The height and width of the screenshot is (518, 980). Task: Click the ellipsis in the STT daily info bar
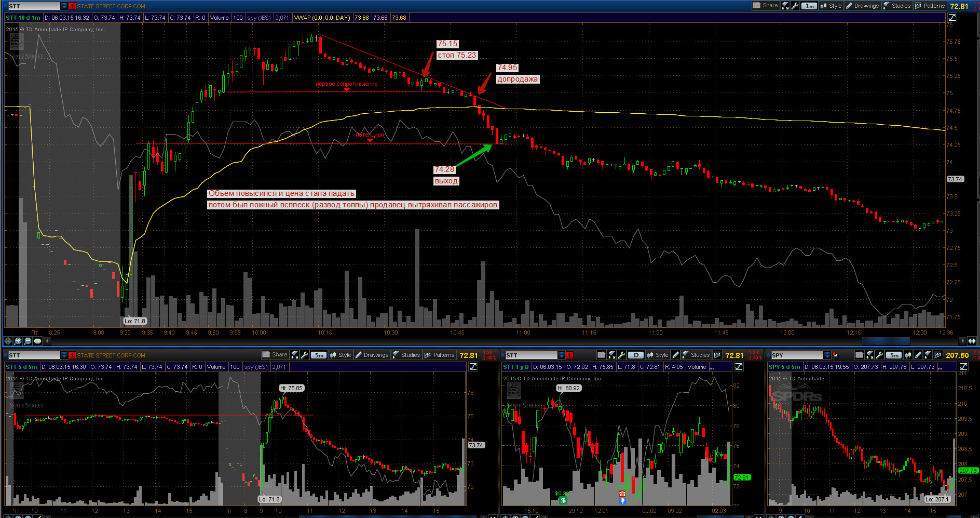pos(712,367)
